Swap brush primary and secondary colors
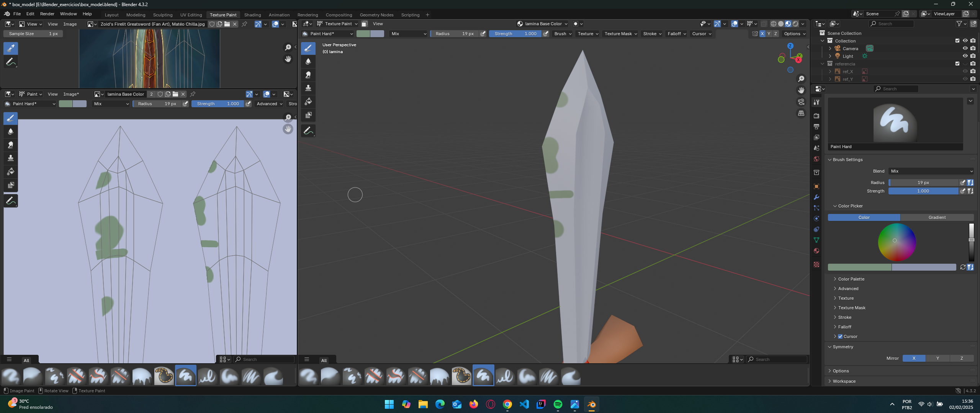The height and width of the screenshot is (413, 980). click(963, 267)
